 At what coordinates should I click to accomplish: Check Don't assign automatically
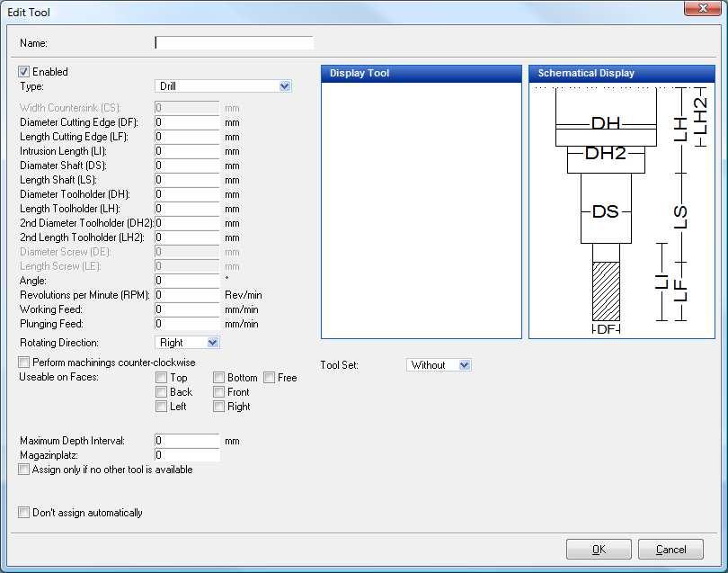coord(23,512)
